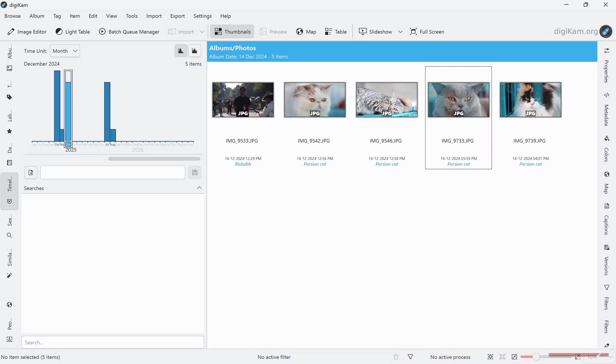Viewport: 616px width, 364px height.
Task: Expand the Slideshow dropdown arrow
Action: [401, 32]
